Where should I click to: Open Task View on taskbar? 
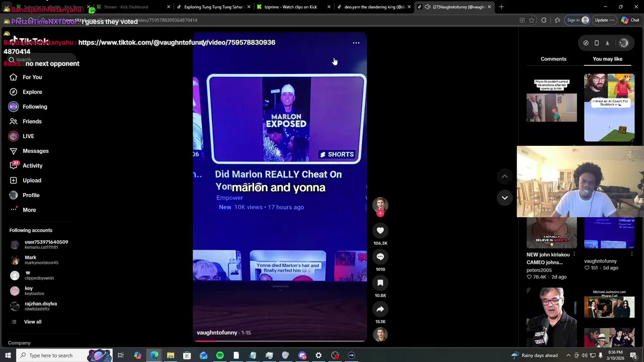click(x=121, y=355)
